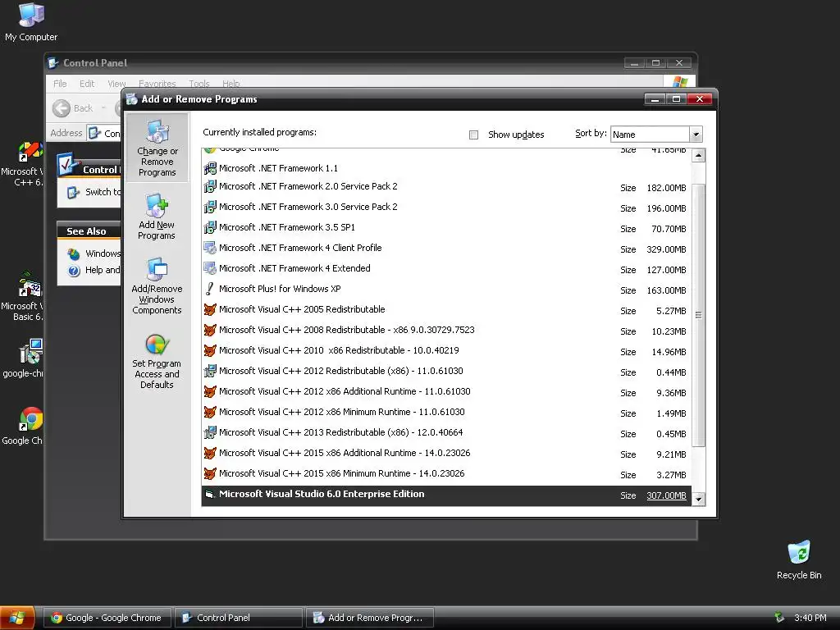840x630 pixels.
Task: Click the .NET Framework 4 Extended icon
Action: coord(210,268)
